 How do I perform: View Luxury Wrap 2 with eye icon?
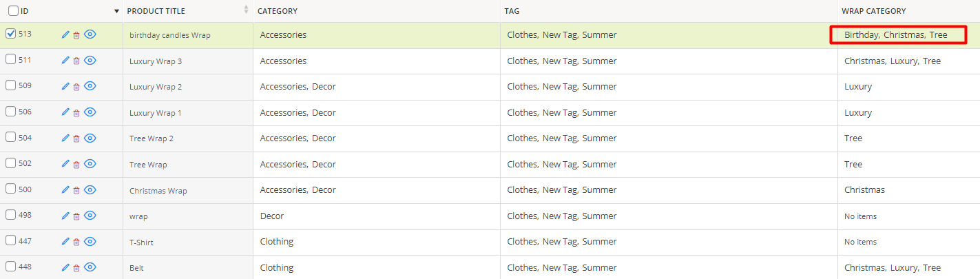[x=90, y=86]
